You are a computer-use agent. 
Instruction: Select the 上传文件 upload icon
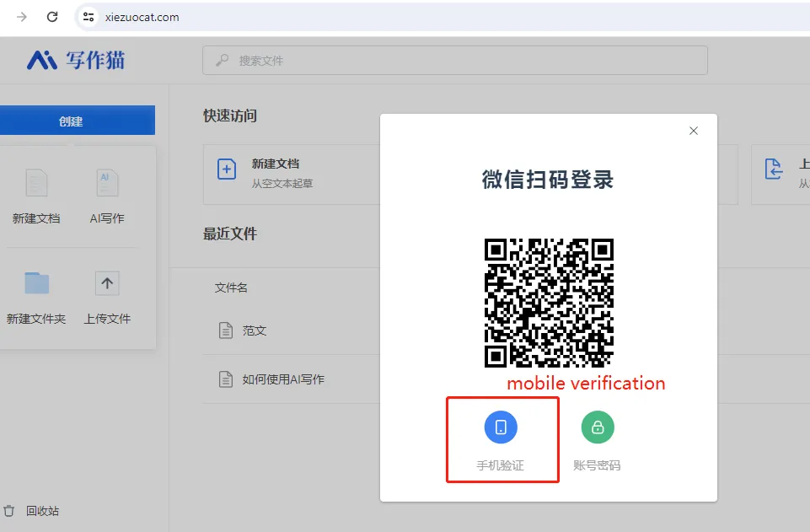pos(106,283)
